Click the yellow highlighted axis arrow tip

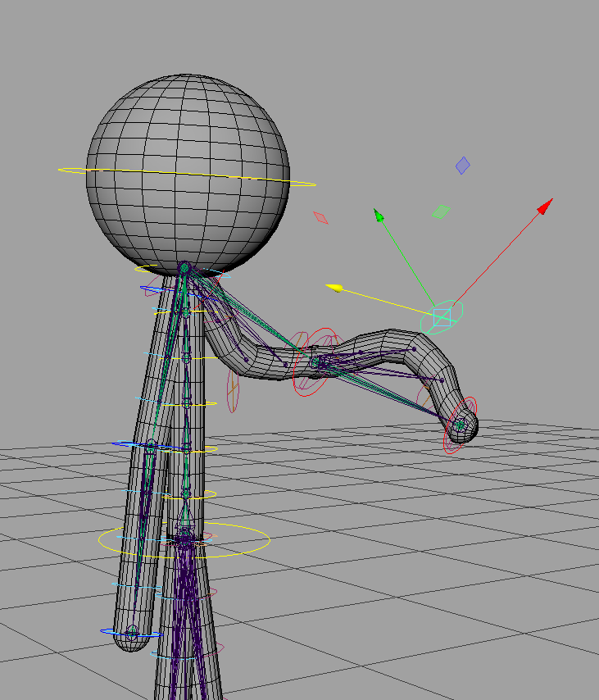click(x=334, y=288)
